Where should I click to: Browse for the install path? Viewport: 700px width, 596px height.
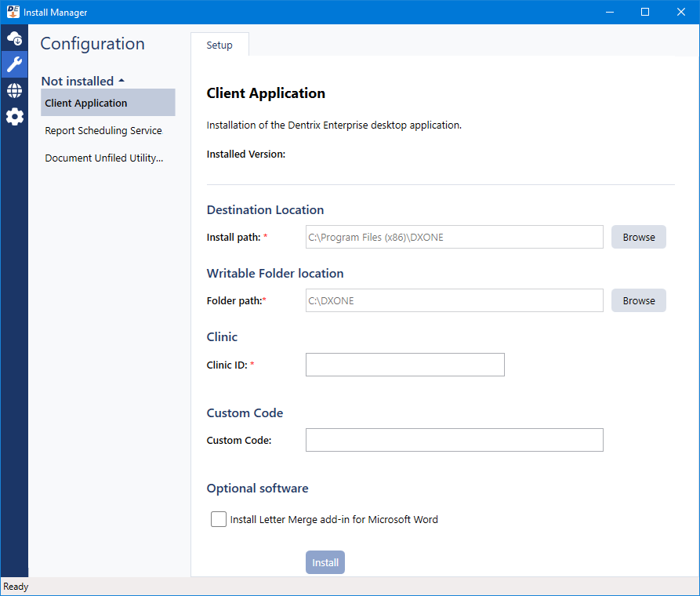pos(638,237)
